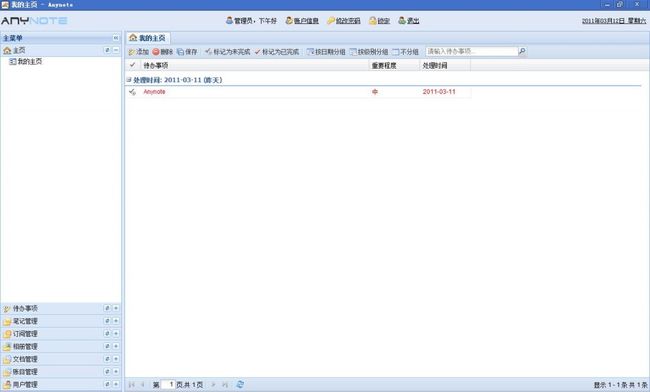Refresh the 笔记管理 panel via tool icon
Viewport: 650px width, 392px height.
[107, 321]
